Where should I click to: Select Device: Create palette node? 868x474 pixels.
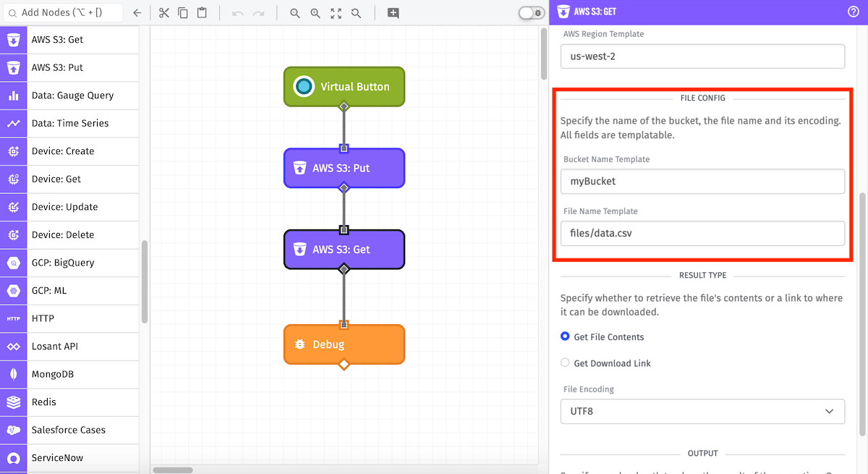tap(69, 151)
